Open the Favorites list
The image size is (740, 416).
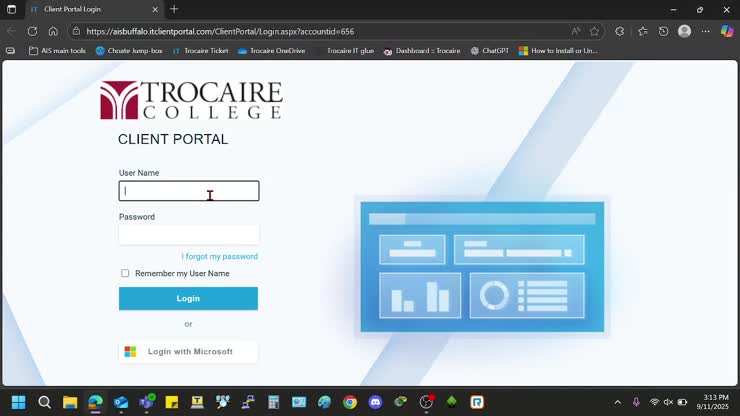coord(642,32)
